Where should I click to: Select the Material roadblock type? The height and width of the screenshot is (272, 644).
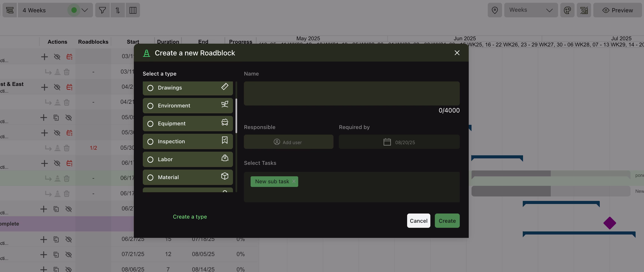coord(188,177)
